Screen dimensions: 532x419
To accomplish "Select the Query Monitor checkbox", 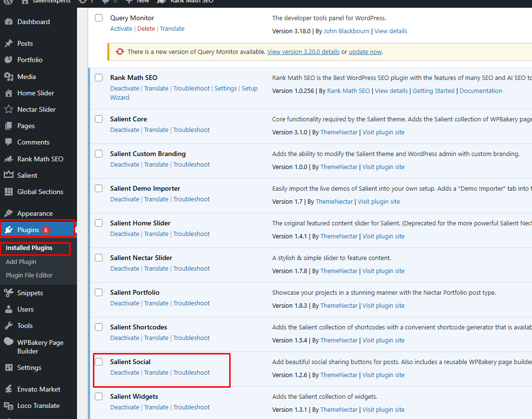I will 99,18.
